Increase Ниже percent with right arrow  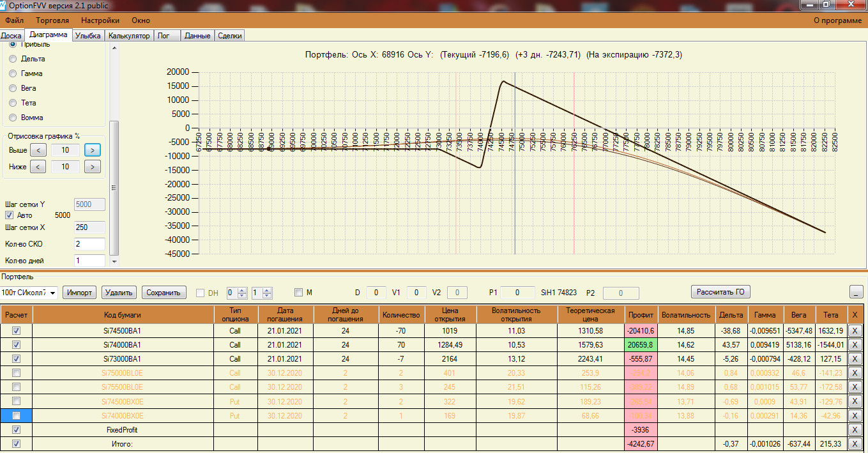point(93,167)
